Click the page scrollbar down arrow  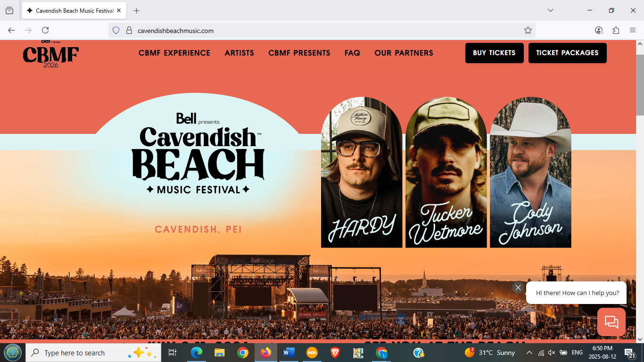point(640,339)
